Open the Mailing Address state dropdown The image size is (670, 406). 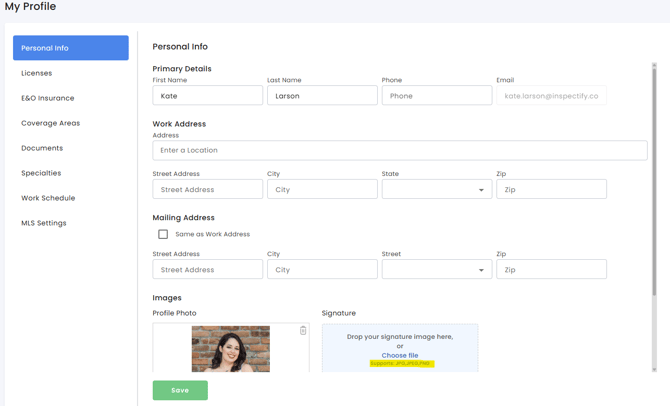coord(437,269)
